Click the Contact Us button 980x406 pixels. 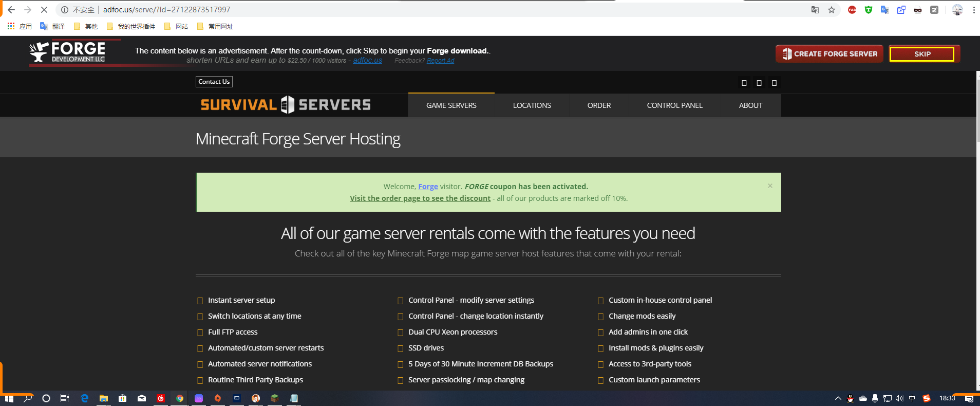pyautogui.click(x=214, y=82)
